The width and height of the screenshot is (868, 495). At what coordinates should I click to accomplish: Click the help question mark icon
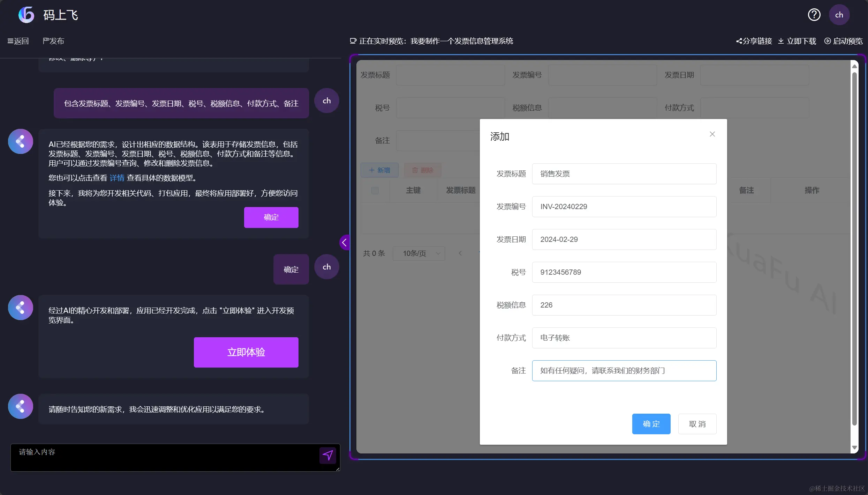[814, 15]
